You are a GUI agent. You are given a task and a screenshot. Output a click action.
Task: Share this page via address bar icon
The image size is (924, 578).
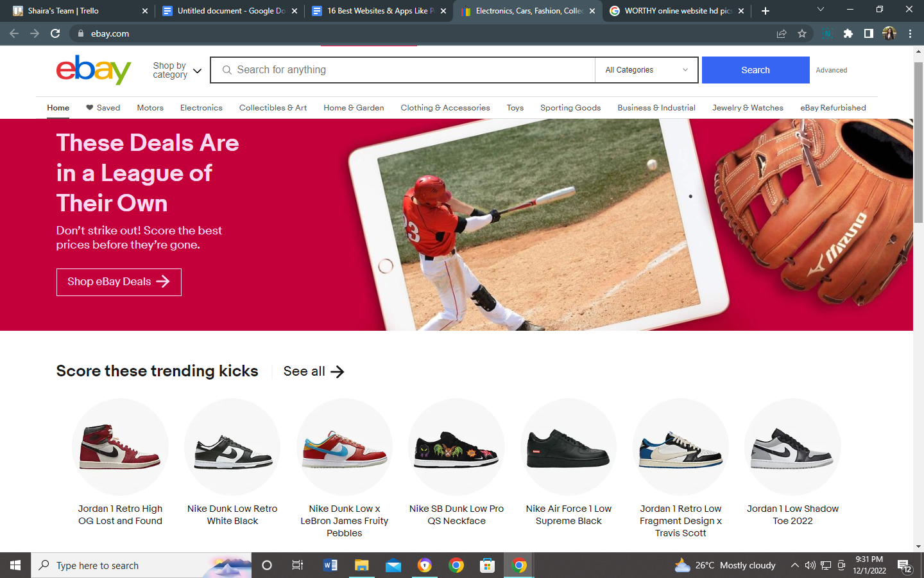(x=782, y=33)
